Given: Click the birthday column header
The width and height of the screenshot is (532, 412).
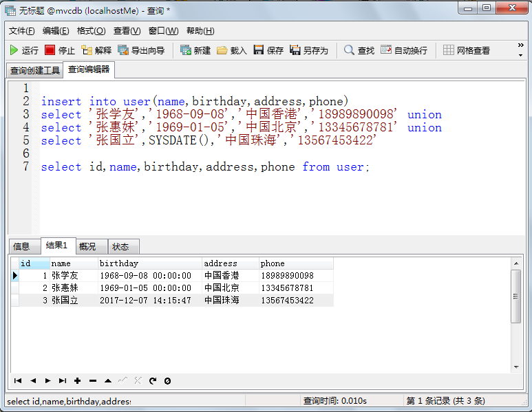Looking at the screenshot, I should click(150, 263).
